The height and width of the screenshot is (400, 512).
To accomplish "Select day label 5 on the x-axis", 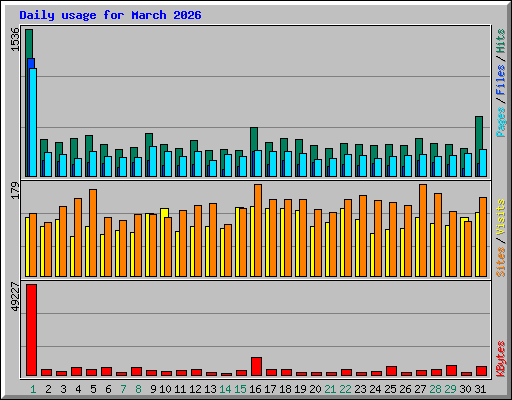I will tap(93, 389).
